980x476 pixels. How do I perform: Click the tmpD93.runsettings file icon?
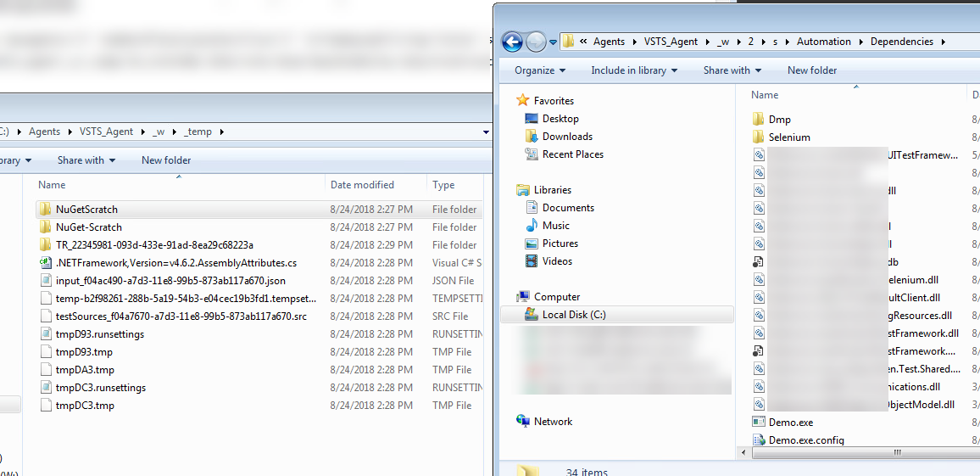pyautogui.click(x=45, y=334)
